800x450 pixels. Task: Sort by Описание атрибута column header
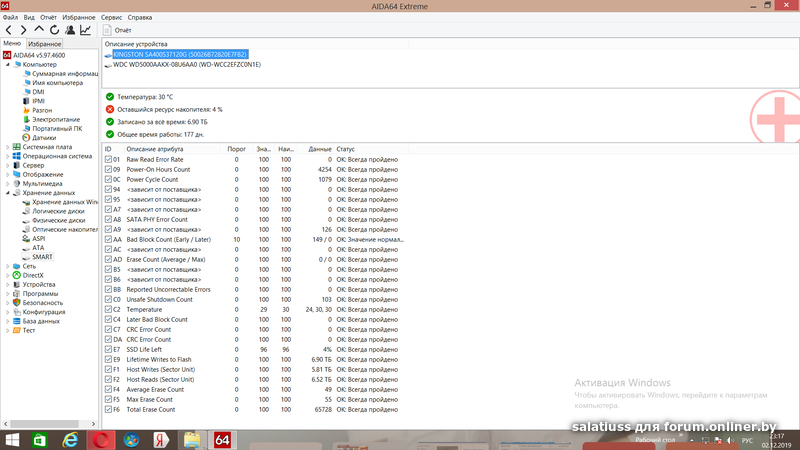click(x=172, y=149)
